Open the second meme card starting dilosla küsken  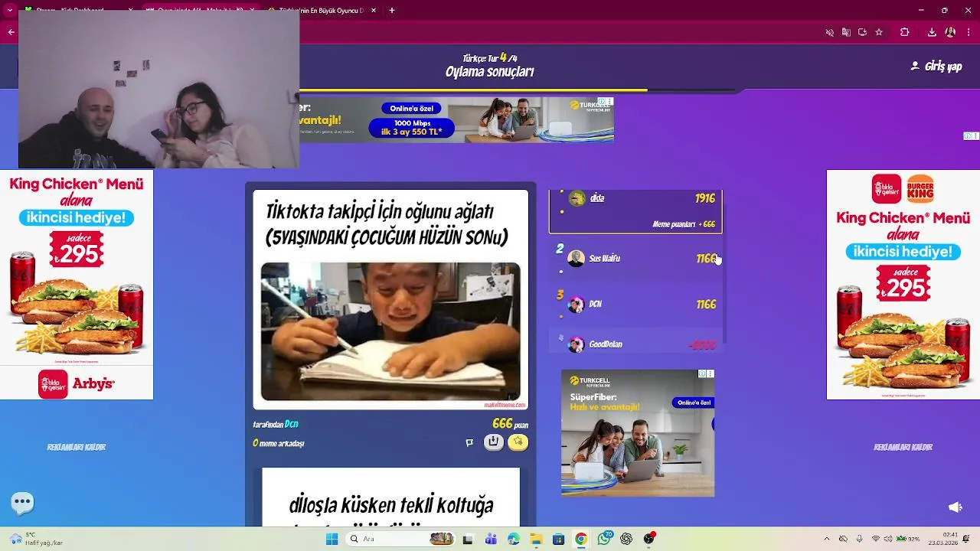coord(390,497)
